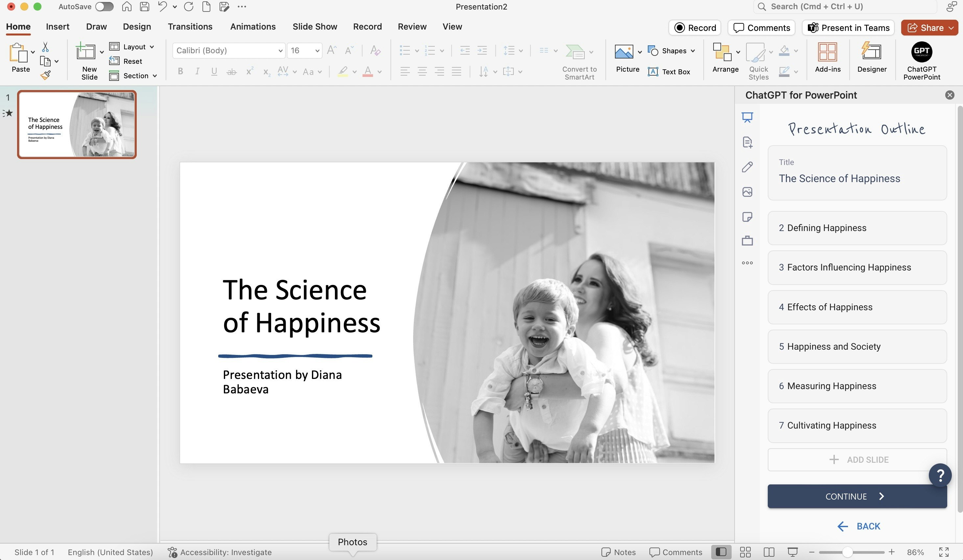Toggle Bold formatting
Viewport: 963px width, 560px height.
point(180,71)
